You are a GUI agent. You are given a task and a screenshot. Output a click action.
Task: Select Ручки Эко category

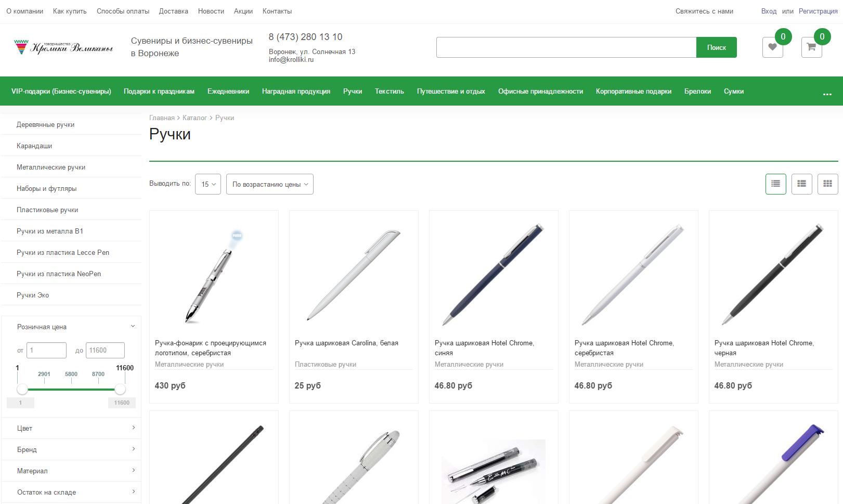[72, 295]
